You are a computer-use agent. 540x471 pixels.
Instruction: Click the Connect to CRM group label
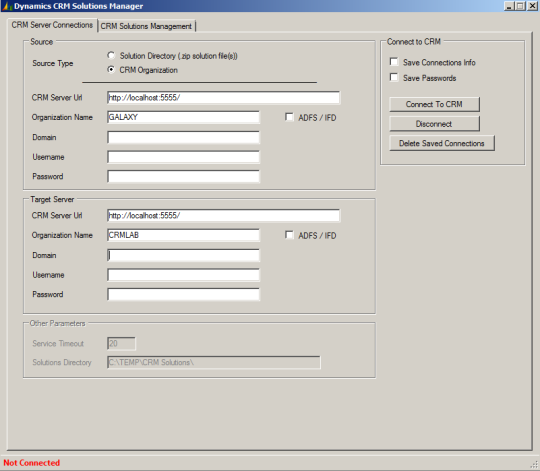(x=414, y=42)
